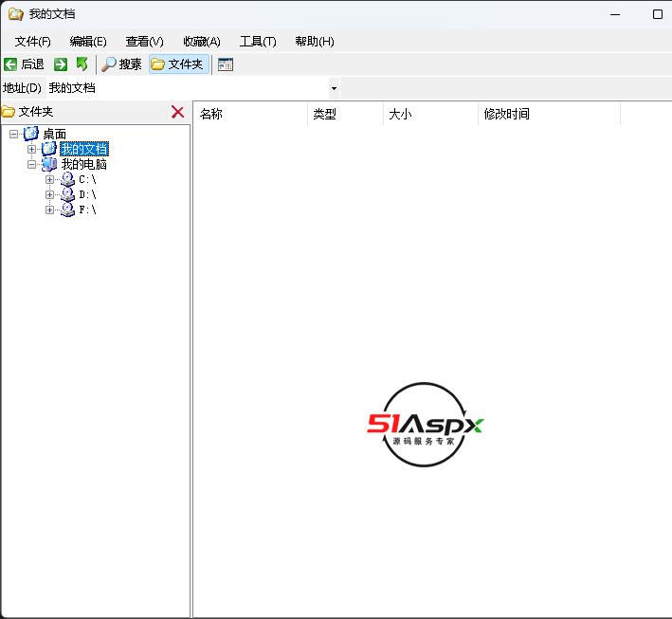Image resolution: width=672 pixels, height=619 pixels.
Task: Toggle the 文件夹 folders pane button
Action: point(177,64)
